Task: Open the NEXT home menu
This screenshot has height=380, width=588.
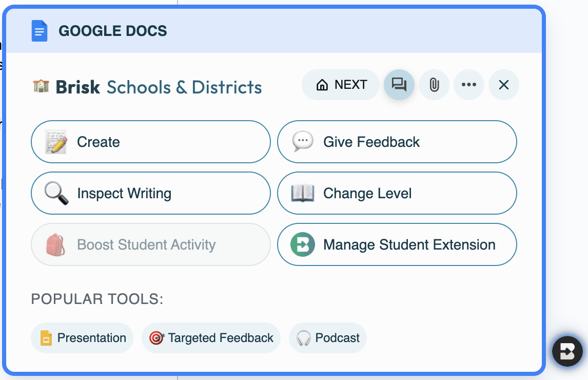Action: tap(340, 85)
